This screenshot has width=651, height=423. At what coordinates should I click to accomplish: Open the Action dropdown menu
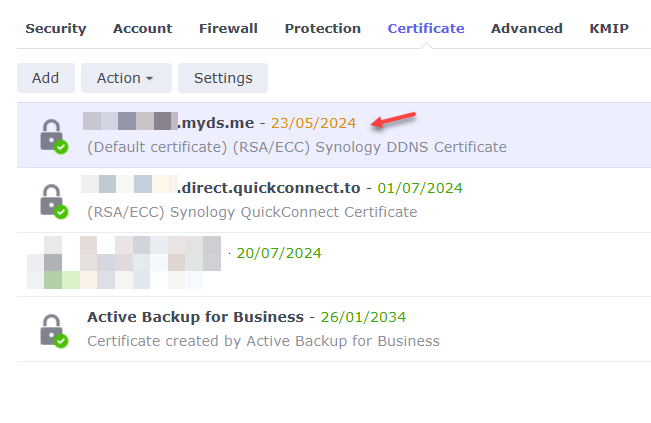(126, 78)
